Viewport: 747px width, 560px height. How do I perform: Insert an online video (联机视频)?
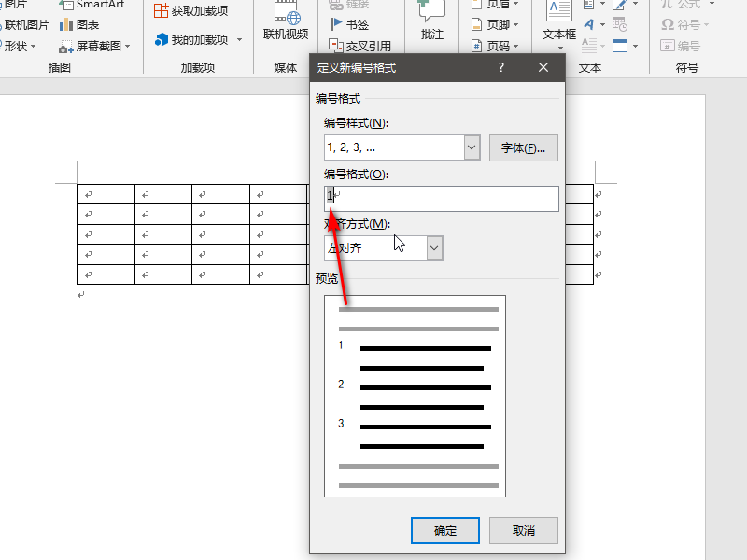point(286,21)
